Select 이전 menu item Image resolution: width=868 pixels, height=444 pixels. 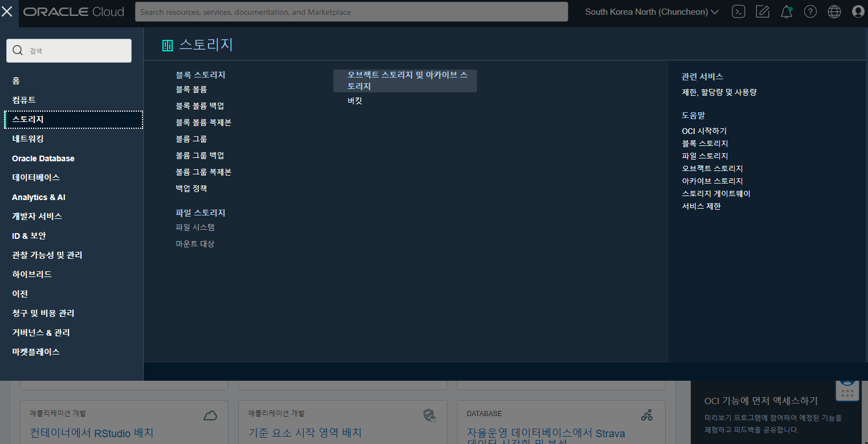pyautogui.click(x=20, y=294)
